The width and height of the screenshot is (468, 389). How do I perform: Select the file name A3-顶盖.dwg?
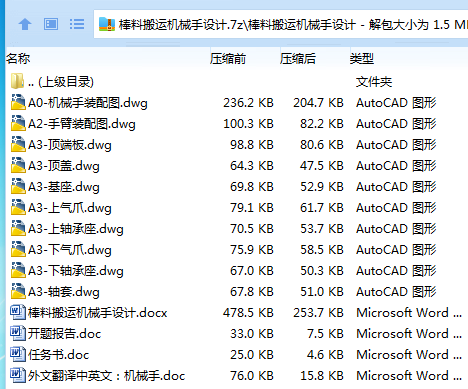pos(64,166)
